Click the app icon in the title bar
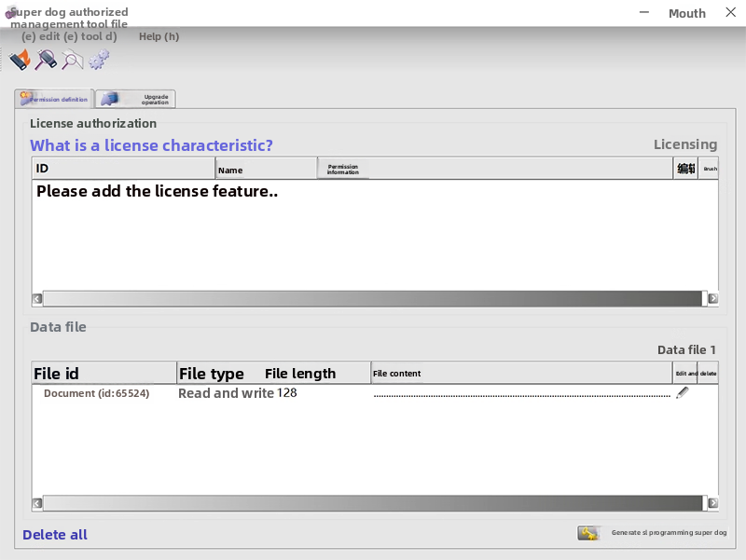Screen dimensions: 746x560 (x=10, y=14)
